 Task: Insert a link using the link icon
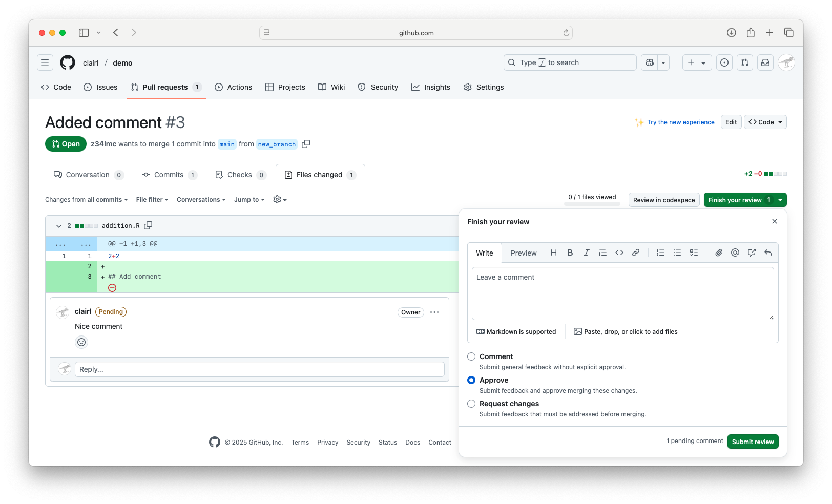coord(635,253)
